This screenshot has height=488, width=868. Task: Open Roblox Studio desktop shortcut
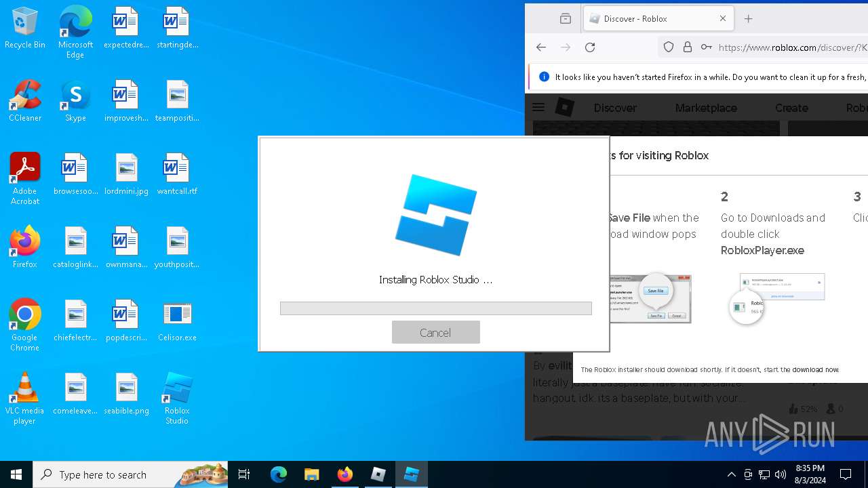[x=177, y=399]
